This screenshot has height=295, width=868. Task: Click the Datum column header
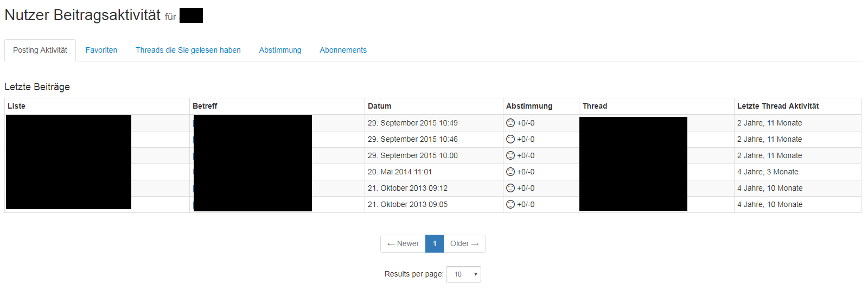click(x=379, y=106)
